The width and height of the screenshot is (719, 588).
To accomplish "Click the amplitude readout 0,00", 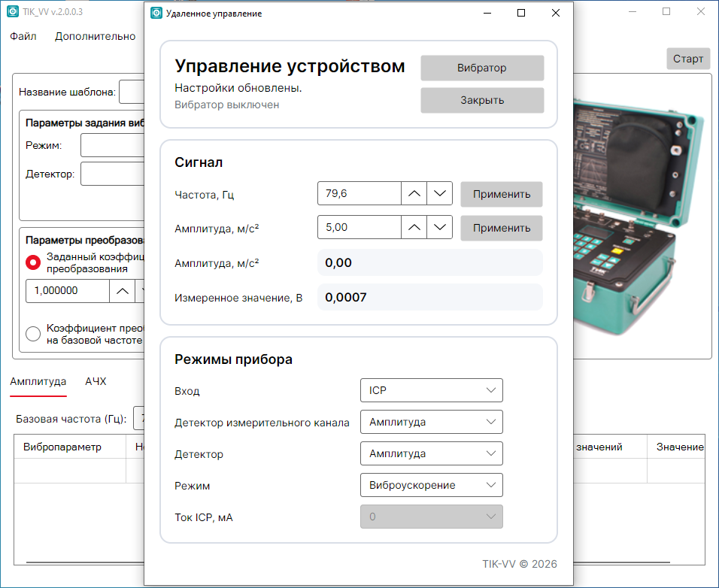I will coord(338,262).
